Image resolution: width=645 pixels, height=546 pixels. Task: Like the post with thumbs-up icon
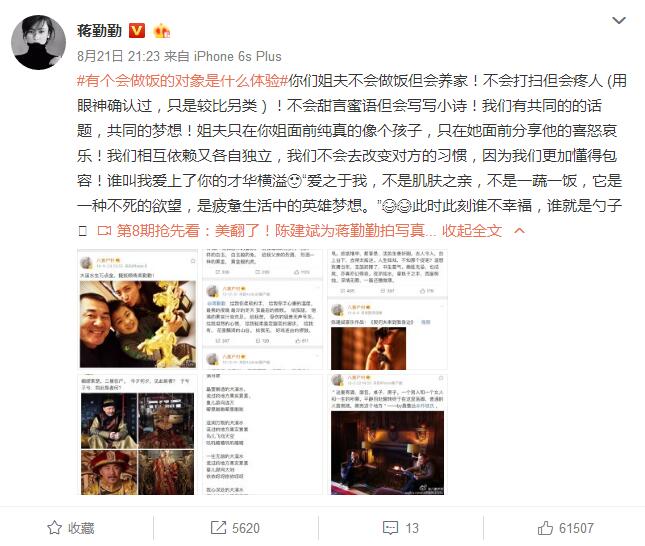pyautogui.click(x=545, y=528)
